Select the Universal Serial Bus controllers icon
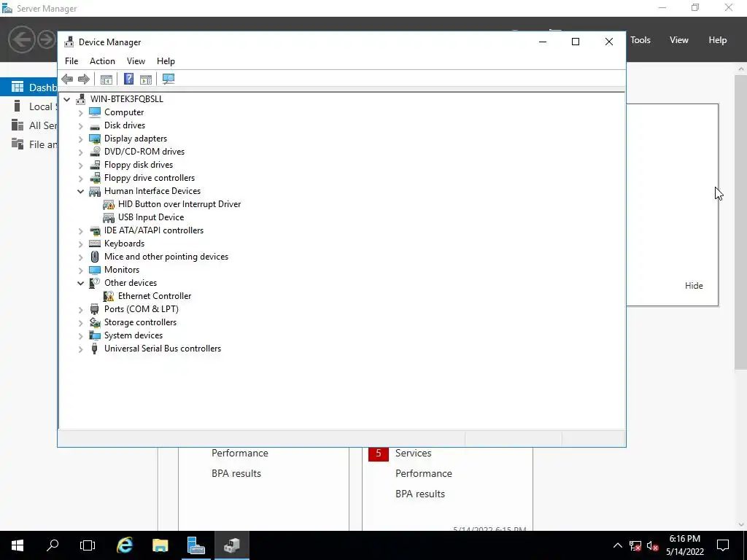 (95, 349)
